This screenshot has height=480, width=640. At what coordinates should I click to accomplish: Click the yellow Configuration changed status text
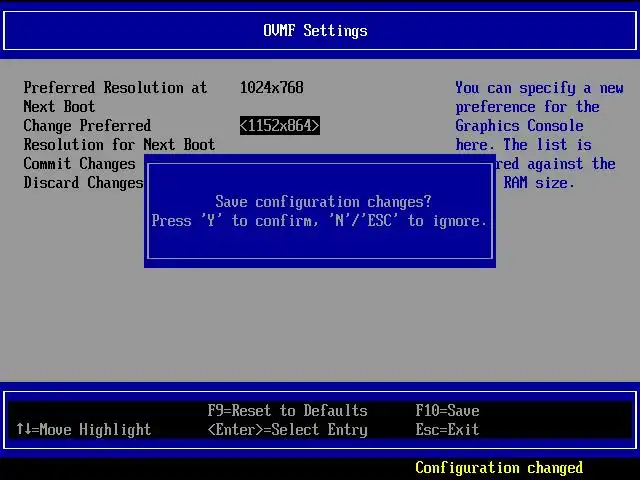click(499, 467)
